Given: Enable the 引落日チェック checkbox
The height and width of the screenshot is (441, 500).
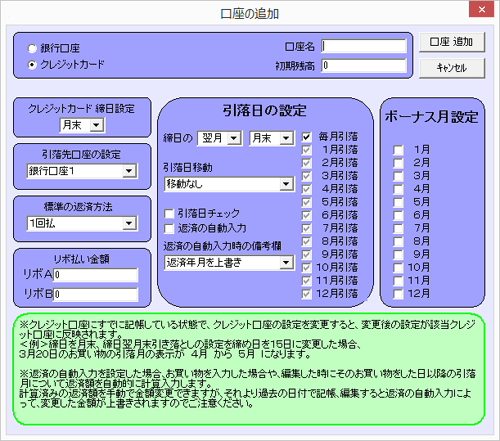Looking at the screenshot, I should 169,214.
